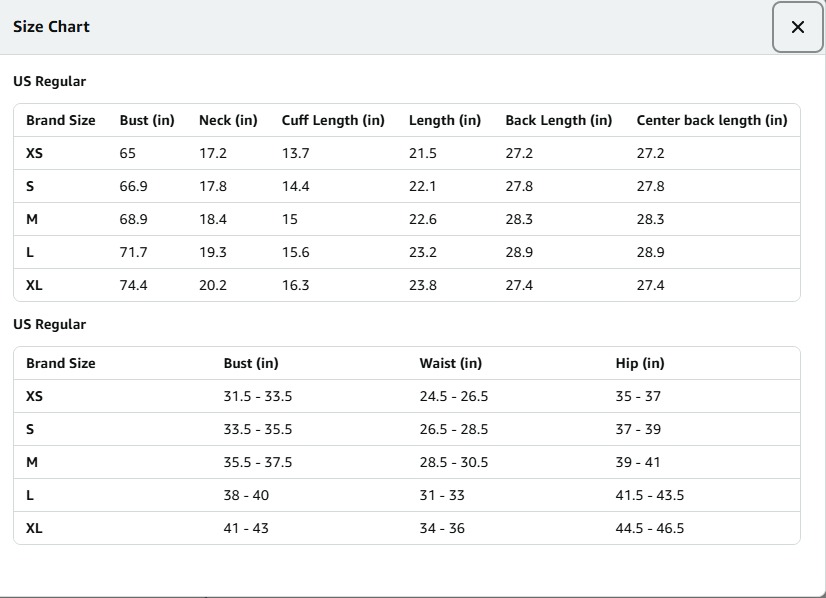This screenshot has height=598, width=826.
Task: Close the Size Chart dialog
Action: click(797, 27)
